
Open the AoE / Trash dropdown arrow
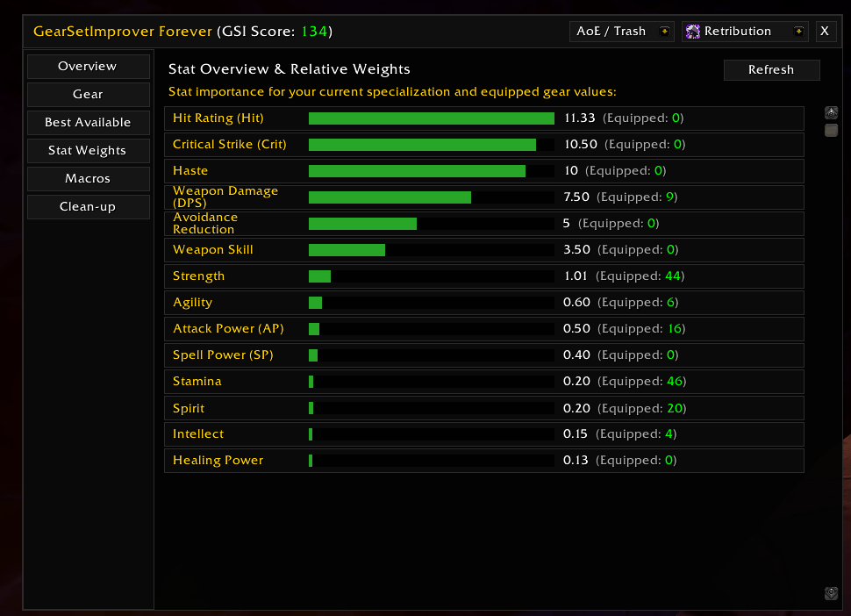(x=664, y=32)
